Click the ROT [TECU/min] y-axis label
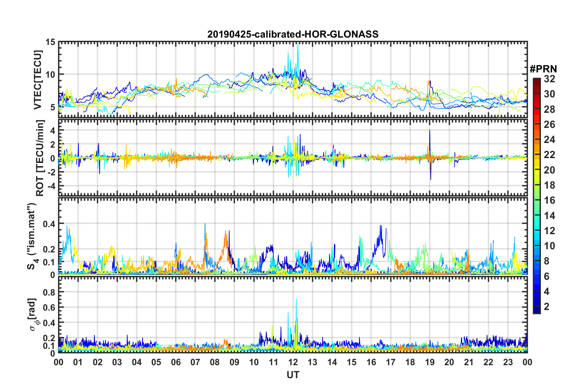This screenshot has width=586, height=392. click(x=40, y=158)
